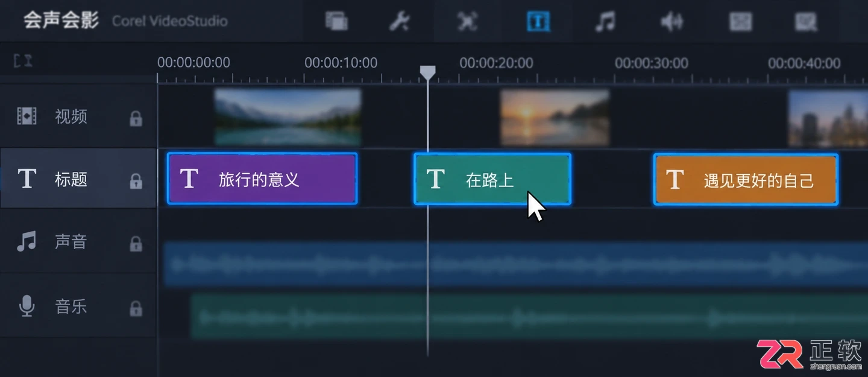Toggle lock on the 标题 track

coord(136,181)
